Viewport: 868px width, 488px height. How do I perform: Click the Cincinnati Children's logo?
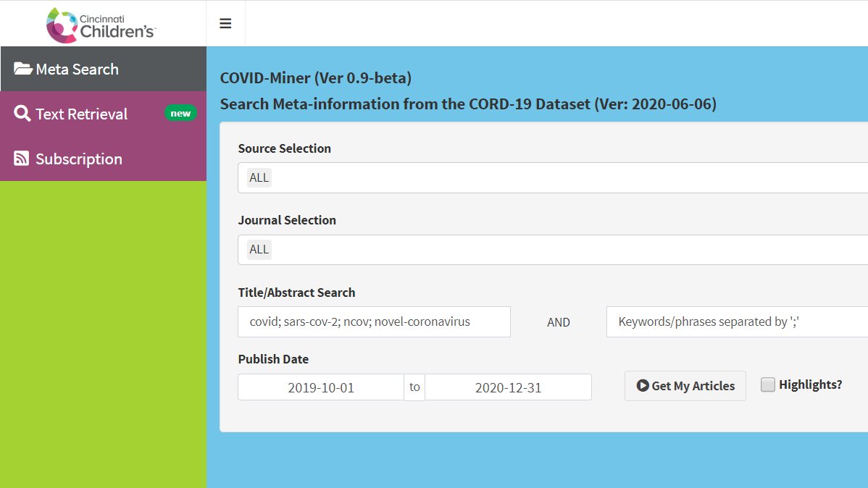click(x=101, y=25)
